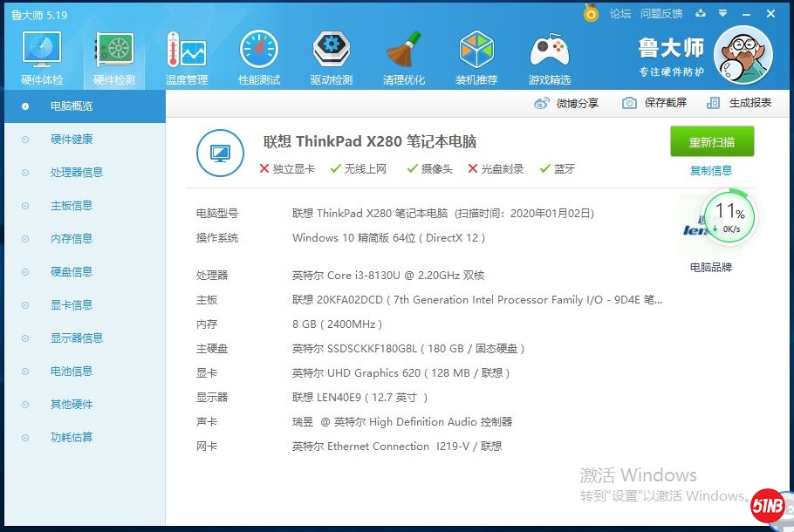This screenshot has height=532, width=794.
Task: Click the gold medal icon in title bar
Action: 591,14
